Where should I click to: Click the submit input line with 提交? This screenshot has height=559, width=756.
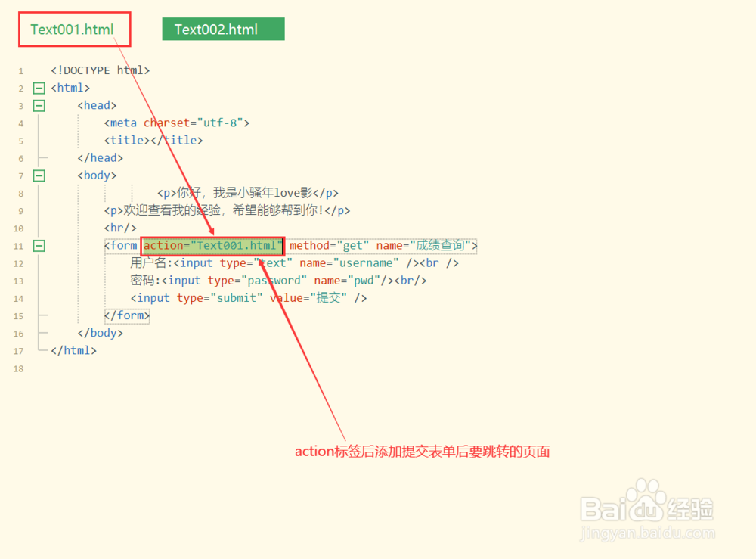249,298
